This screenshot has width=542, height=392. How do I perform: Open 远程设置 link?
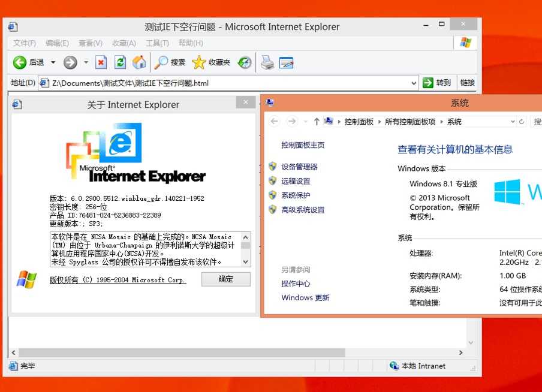[296, 181]
